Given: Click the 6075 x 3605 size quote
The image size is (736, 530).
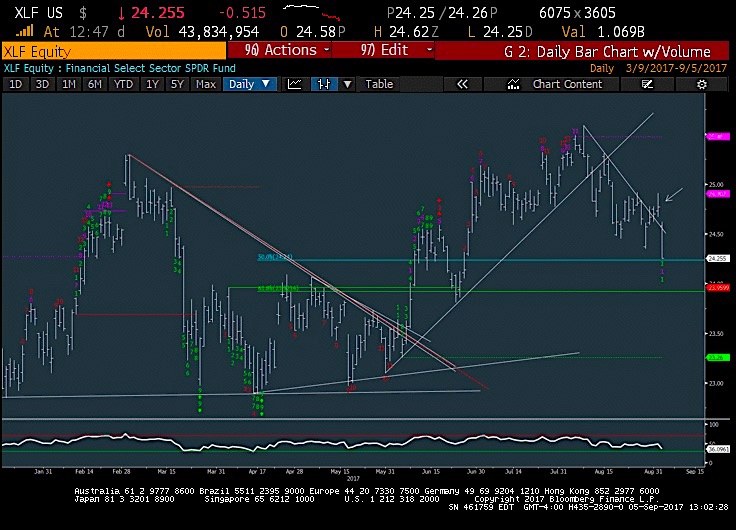Looking at the screenshot, I should point(577,13).
